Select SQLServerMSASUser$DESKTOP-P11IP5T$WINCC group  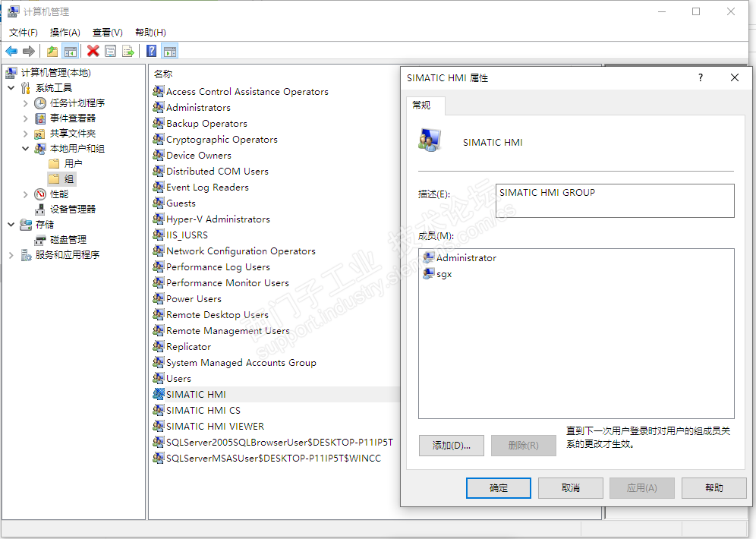point(273,458)
